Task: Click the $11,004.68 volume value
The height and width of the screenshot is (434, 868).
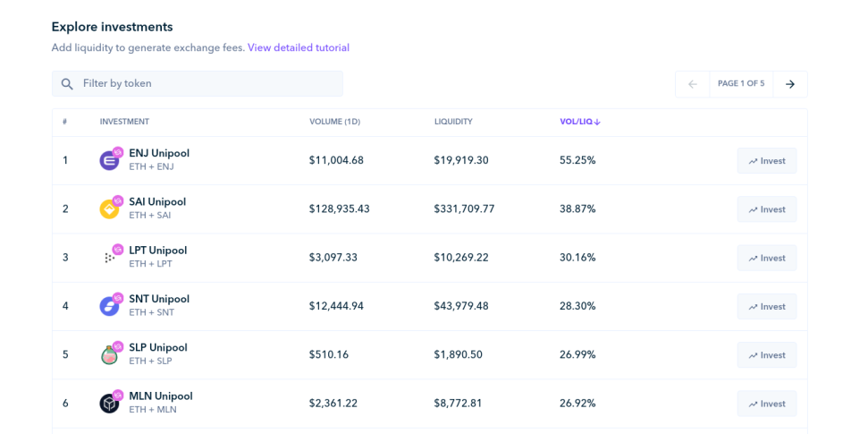Action: coord(337,161)
